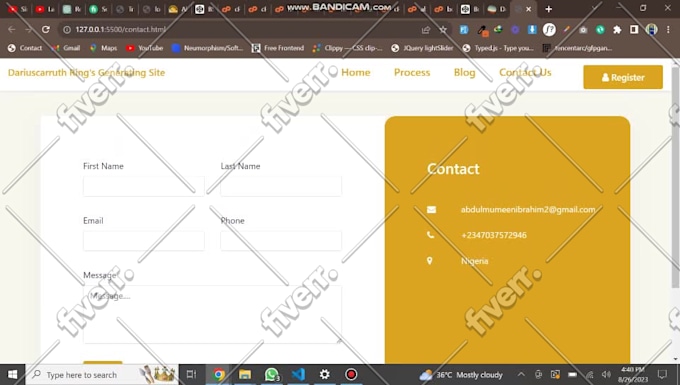Viewport: 680px width, 385px height.
Task: Open the Windows Start menu
Action: (13, 374)
